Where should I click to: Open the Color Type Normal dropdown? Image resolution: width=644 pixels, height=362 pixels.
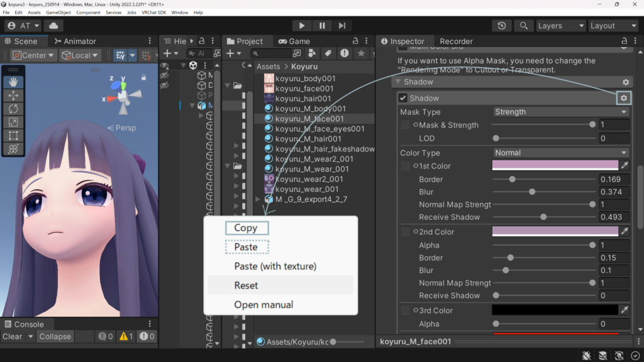(561, 153)
